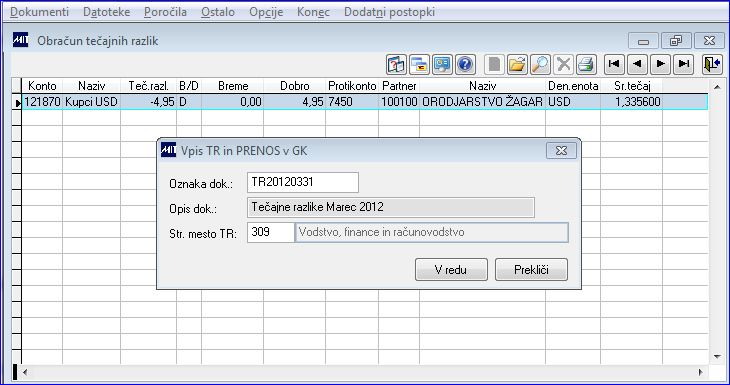The image size is (730, 385).
Task: Cancel dialog with Prekliči button
Action: coord(531,270)
